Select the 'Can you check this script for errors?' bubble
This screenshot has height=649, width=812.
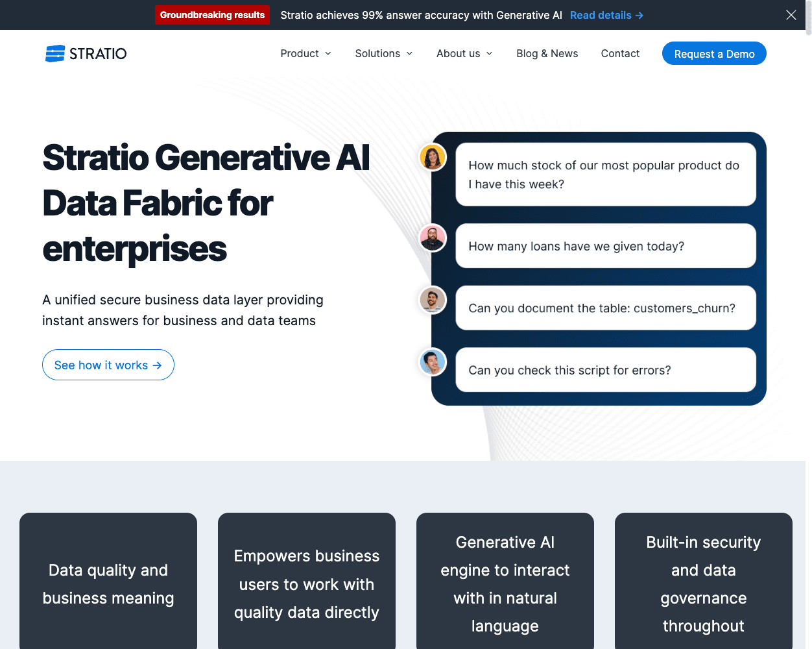606,370
